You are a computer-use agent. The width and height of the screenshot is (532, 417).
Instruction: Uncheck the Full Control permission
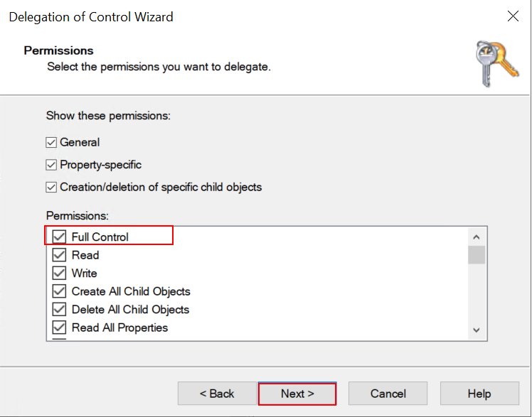click(x=59, y=237)
